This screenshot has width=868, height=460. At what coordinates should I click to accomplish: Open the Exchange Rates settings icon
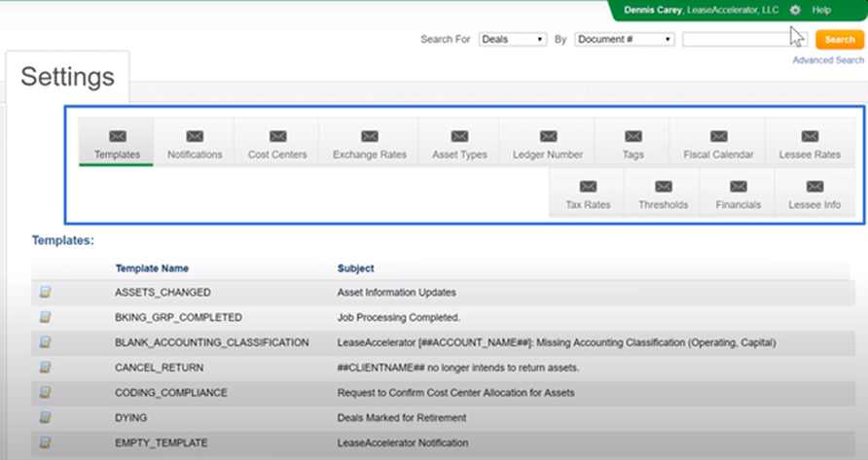[370, 137]
